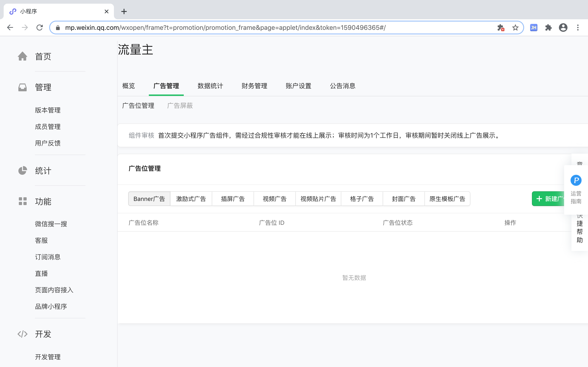Image resolution: width=588 pixels, height=367 pixels.
Task: Click the pie chart icon beside 统计
Action: coord(22,171)
